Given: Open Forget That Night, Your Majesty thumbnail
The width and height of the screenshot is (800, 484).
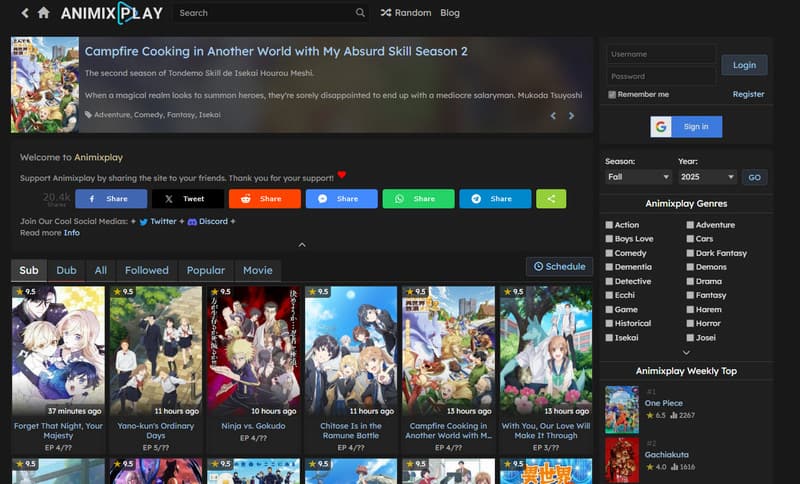Looking at the screenshot, I should [x=58, y=351].
